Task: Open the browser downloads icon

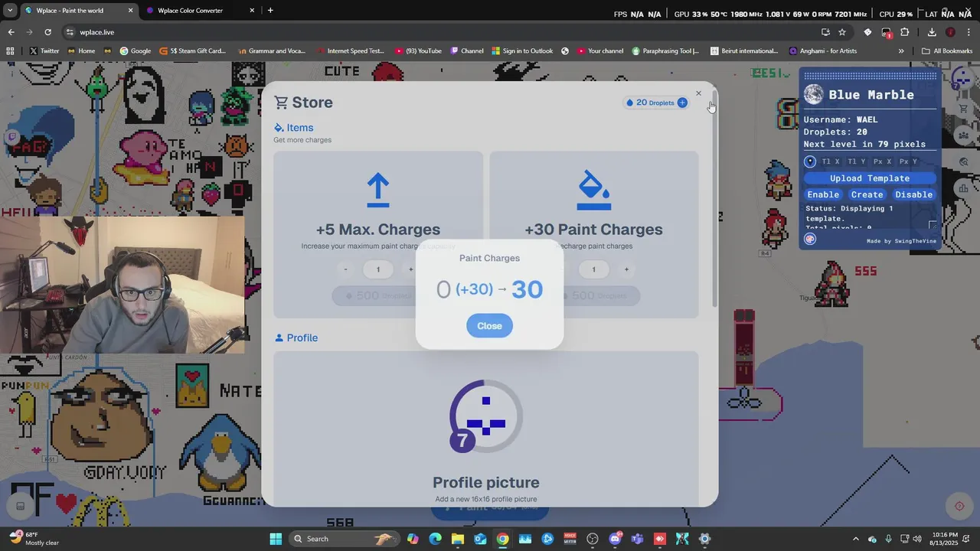Action: click(x=932, y=32)
